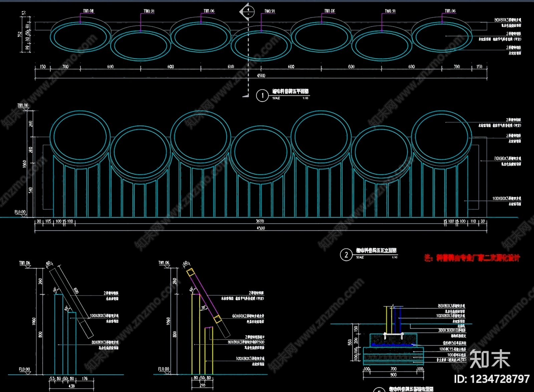This screenshot has width=534, height=392.
Task: Click the 4500 overall dimension in plan view
Action: [x=261, y=75]
